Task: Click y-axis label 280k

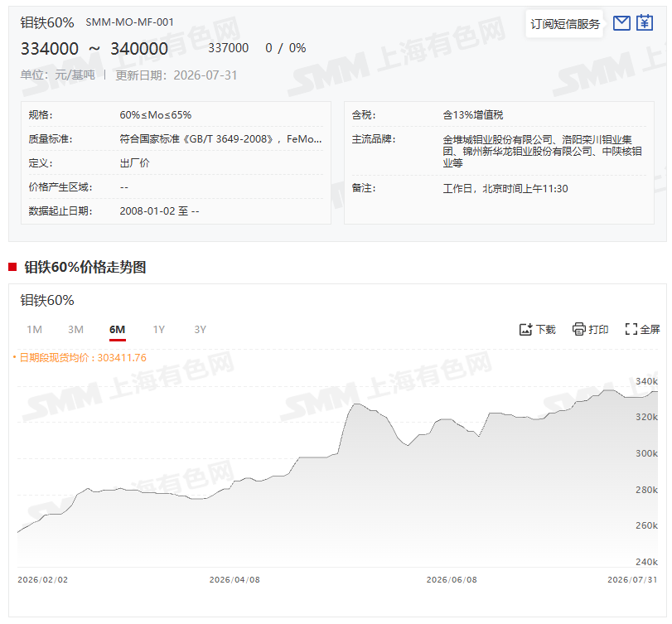Action: click(646, 490)
